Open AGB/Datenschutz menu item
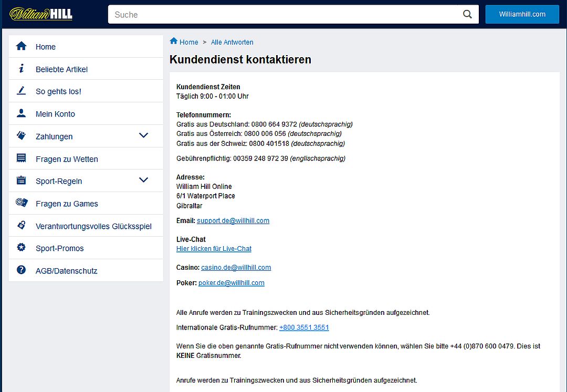Viewport: 567px width, 392px height. point(86,270)
